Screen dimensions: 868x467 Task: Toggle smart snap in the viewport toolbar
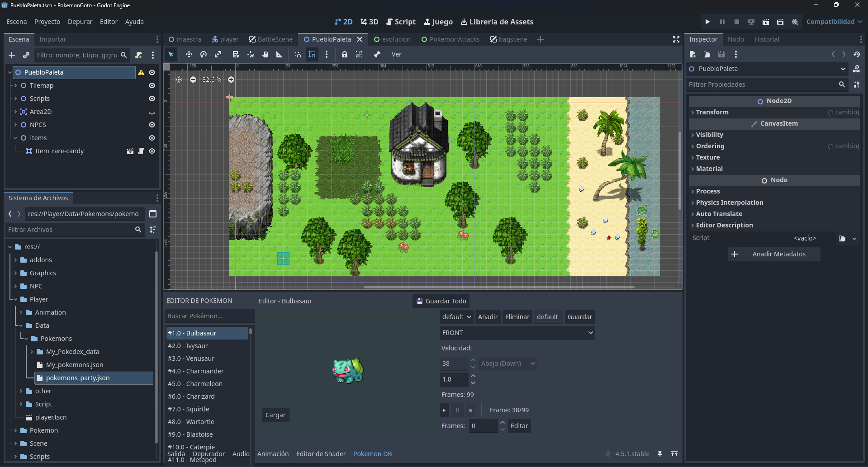pyautogui.click(x=298, y=54)
